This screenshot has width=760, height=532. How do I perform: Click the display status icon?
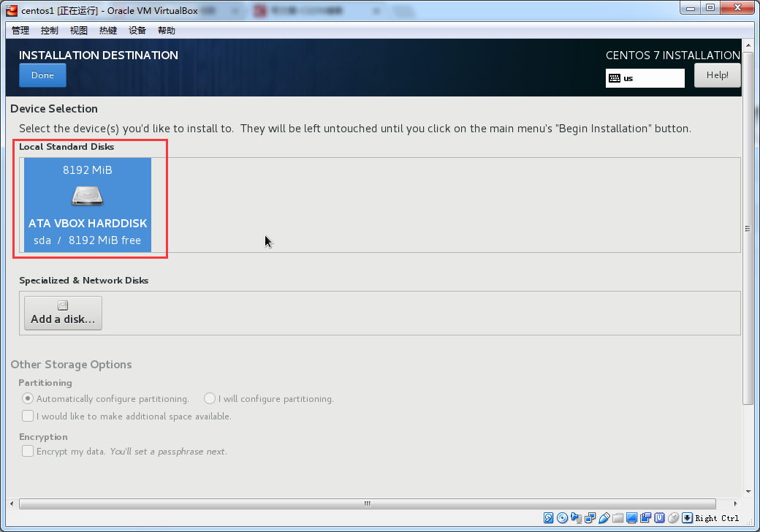pos(631,518)
